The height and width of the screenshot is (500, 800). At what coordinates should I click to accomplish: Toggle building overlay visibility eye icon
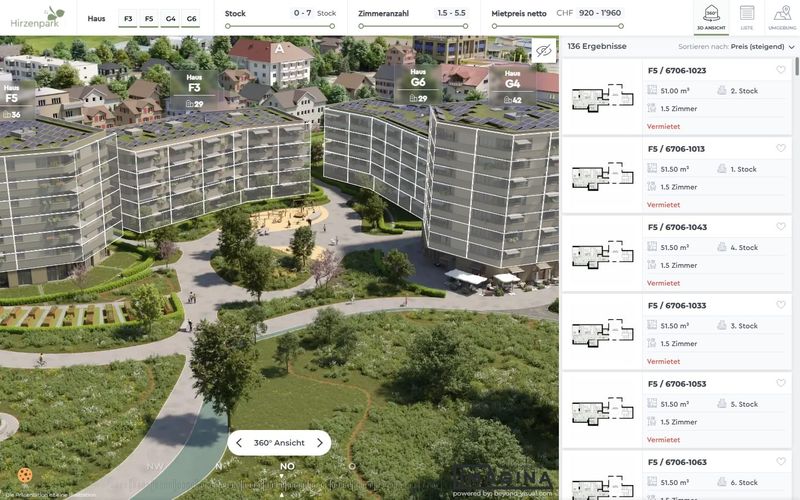pos(544,51)
